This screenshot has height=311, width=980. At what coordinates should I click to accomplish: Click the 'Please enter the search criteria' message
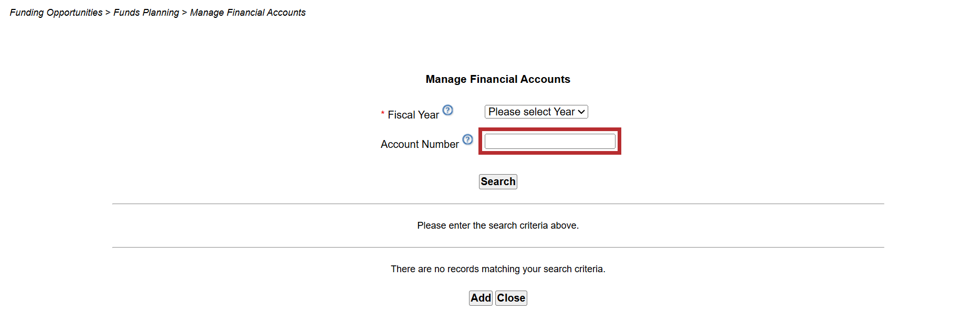498,226
